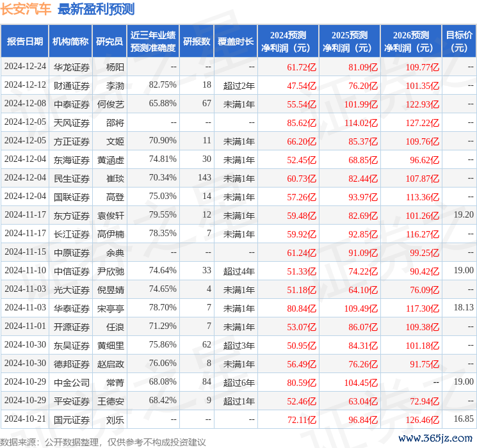Click the 目标价 column header
Image resolution: width=477 pixels, height=448 pixels.
(x=458, y=42)
